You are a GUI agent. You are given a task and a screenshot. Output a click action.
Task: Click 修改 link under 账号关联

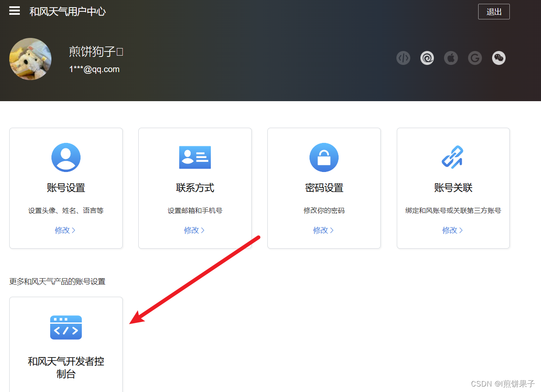452,230
